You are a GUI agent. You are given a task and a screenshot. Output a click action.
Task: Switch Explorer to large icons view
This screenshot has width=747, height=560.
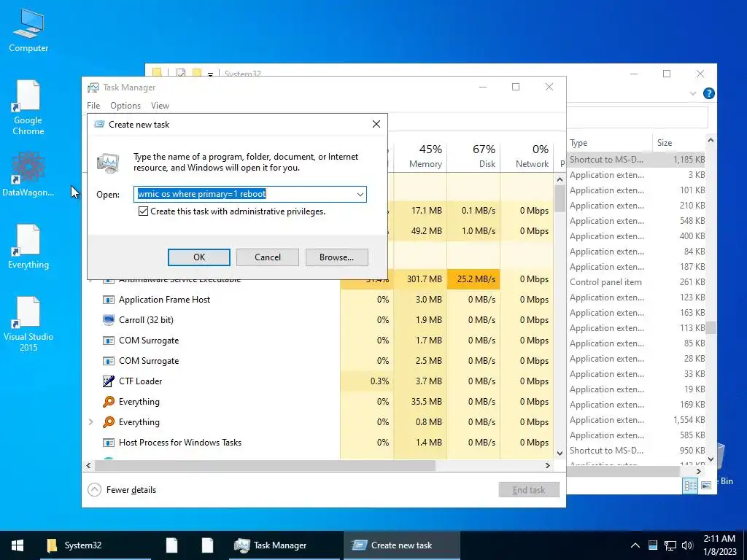[706, 485]
